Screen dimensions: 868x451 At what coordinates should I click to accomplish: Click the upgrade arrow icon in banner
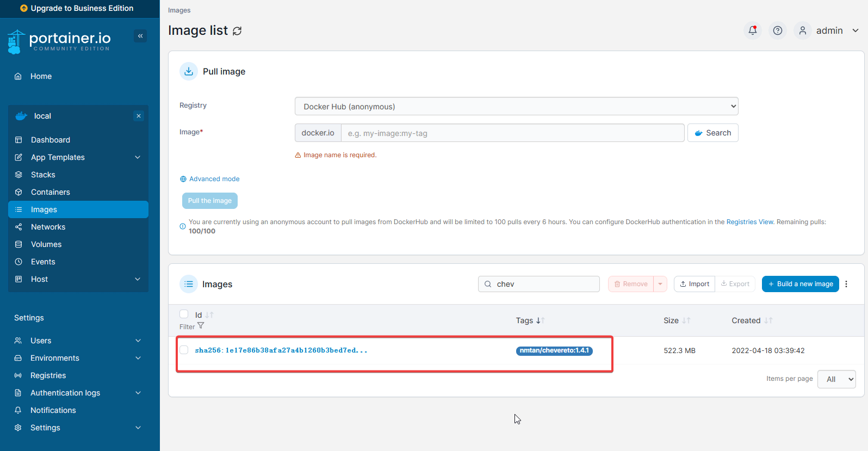click(x=24, y=8)
